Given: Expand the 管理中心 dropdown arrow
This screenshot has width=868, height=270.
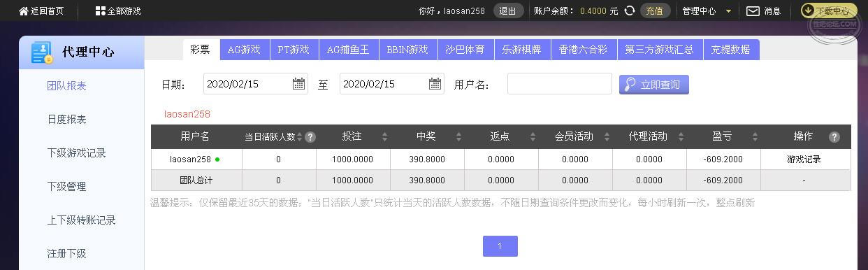Looking at the screenshot, I should (x=728, y=11).
